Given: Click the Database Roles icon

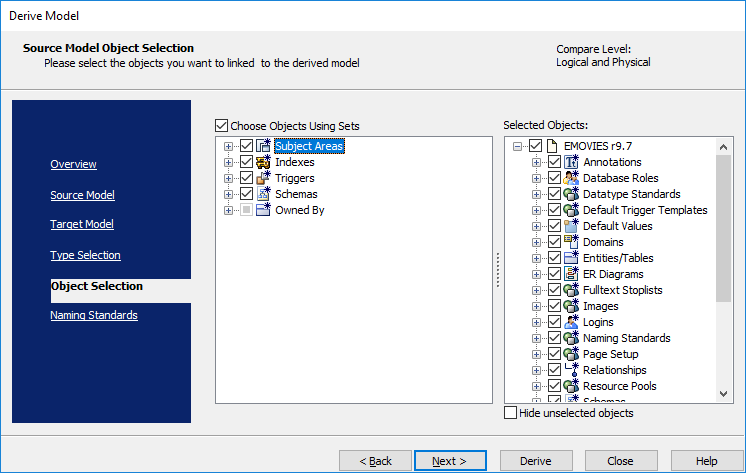Looking at the screenshot, I should pyautogui.click(x=571, y=178).
